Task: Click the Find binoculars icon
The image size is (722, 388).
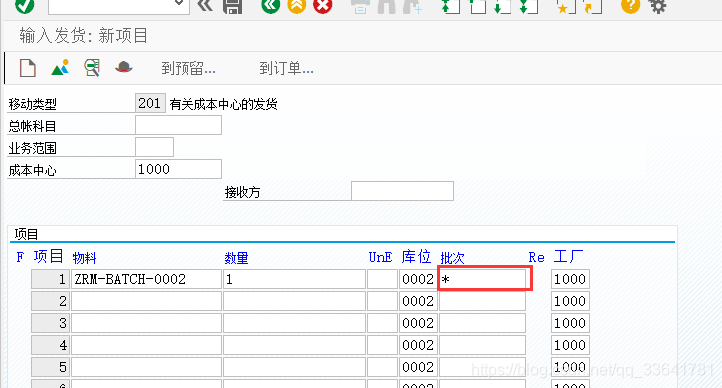Action: pyautogui.click(x=386, y=6)
